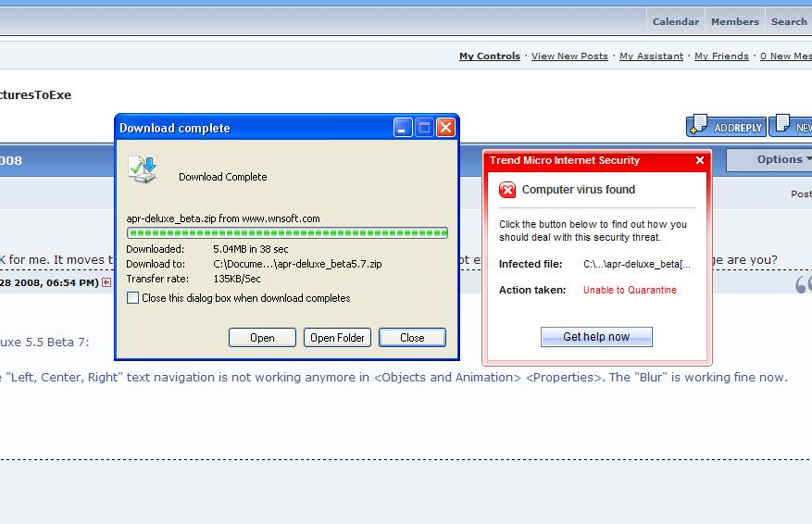Open the Members tab
Viewport: 812px width, 524px height.
click(735, 21)
